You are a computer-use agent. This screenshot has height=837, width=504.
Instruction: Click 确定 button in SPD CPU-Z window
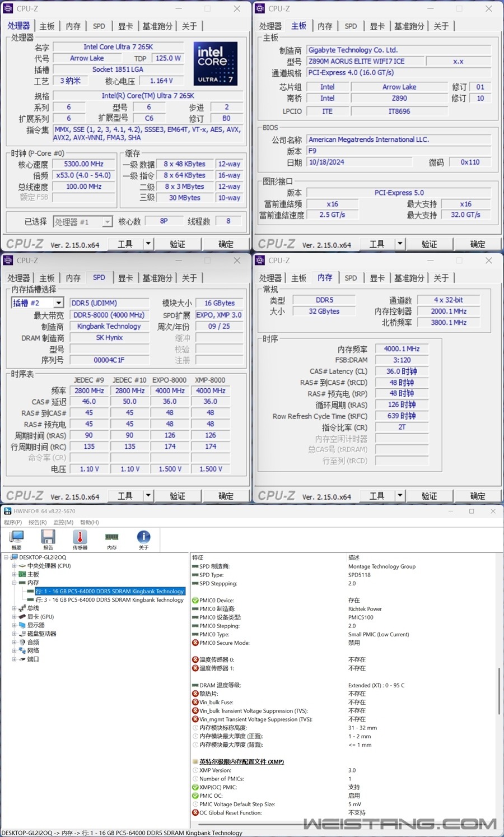coord(226,495)
